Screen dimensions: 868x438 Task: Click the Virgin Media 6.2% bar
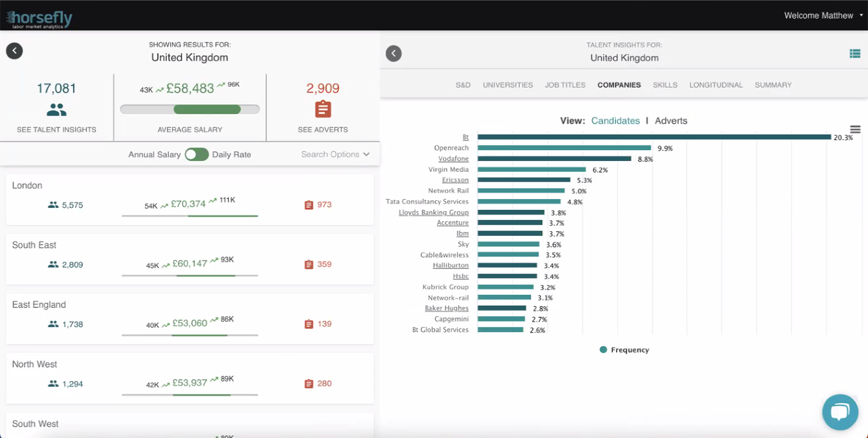click(x=532, y=169)
